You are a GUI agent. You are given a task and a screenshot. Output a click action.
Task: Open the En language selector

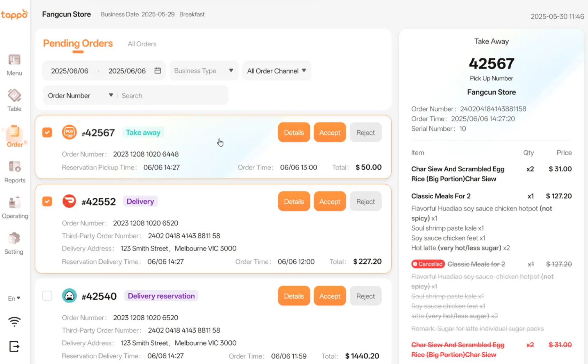14,298
